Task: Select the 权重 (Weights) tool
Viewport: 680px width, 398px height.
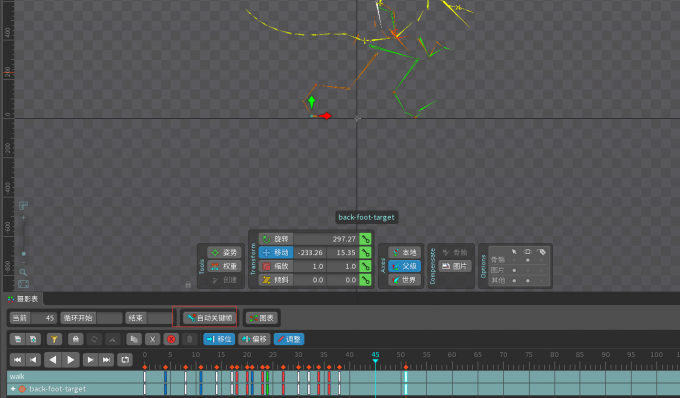Action: coord(224,266)
